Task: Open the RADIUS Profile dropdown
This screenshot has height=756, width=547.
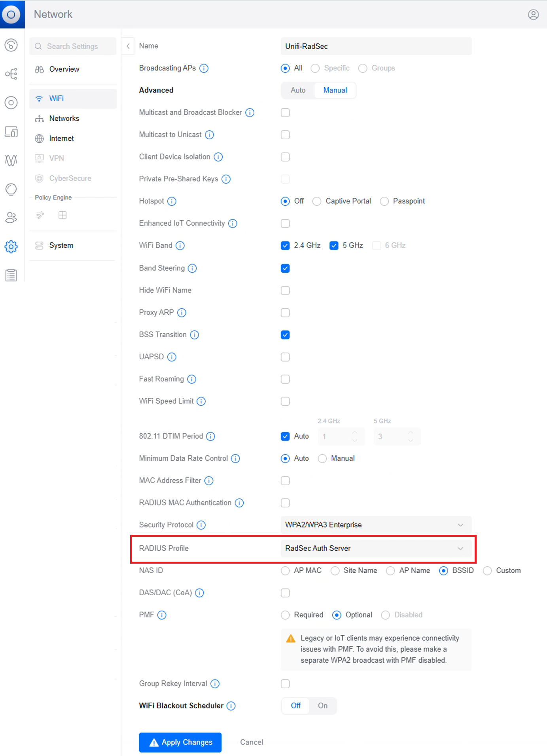Action: pyautogui.click(x=376, y=548)
